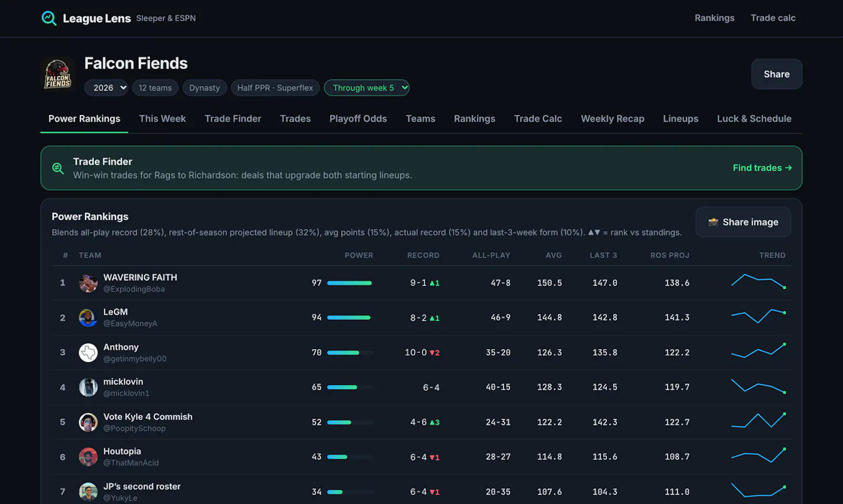Click micklovin's 40-15 all-play record
The width and height of the screenshot is (843, 504).
498,388
